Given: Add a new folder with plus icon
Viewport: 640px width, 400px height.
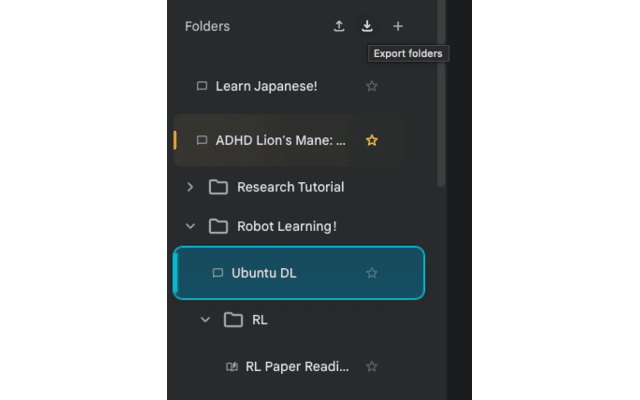Looking at the screenshot, I should pos(398,26).
